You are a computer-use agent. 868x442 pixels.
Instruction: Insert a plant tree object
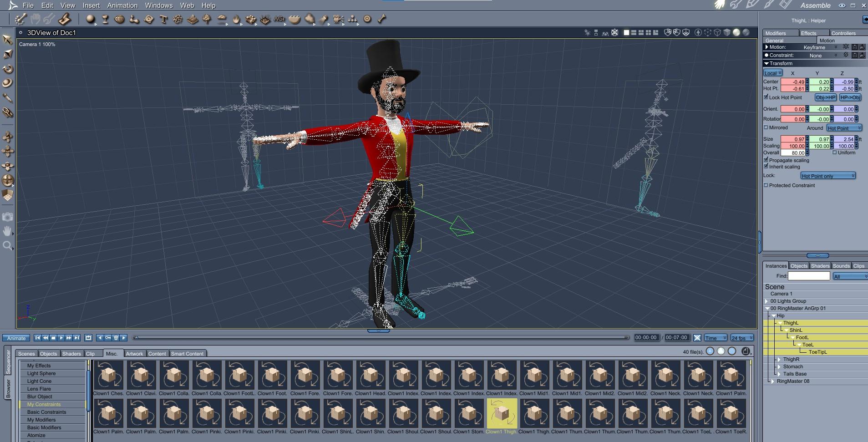pyautogui.click(x=207, y=19)
